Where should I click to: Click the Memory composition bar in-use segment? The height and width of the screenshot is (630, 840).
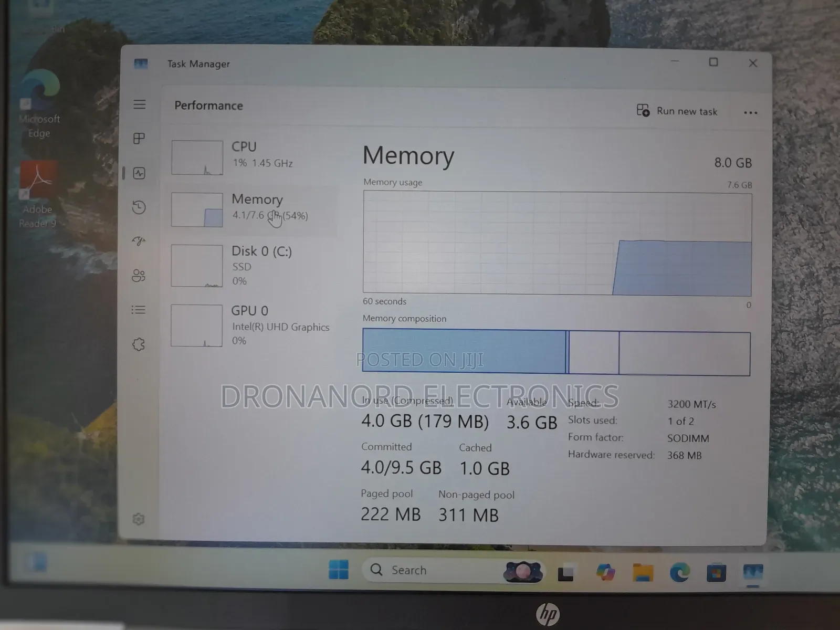[464, 351]
